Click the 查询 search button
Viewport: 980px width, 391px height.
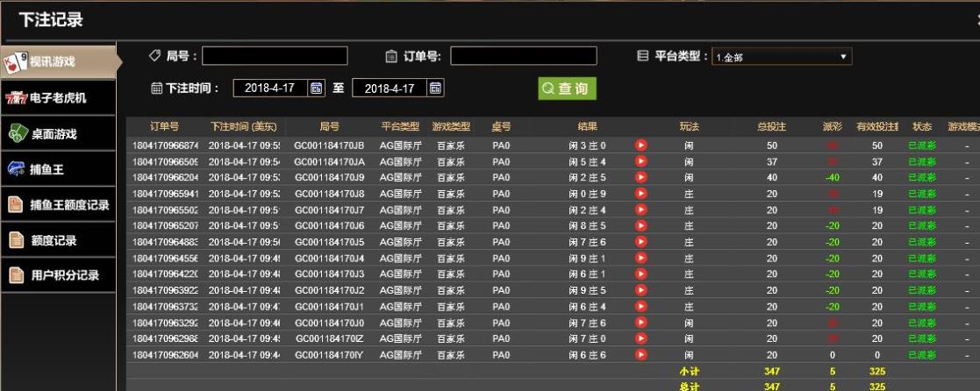pyautogui.click(x=567, y=89)
